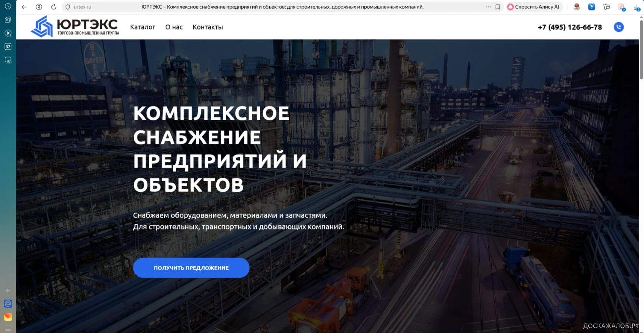Open the tab counter showing 37

8,47
